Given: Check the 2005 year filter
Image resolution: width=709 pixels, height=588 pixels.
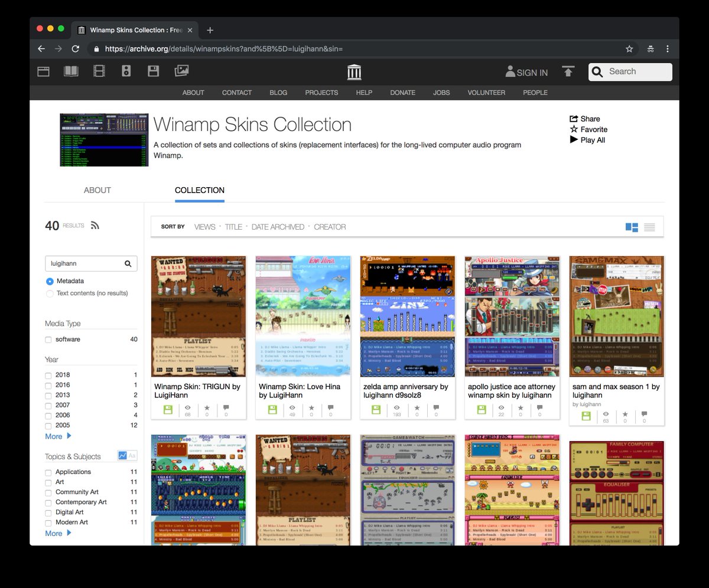Looking at the screenshot, I should click(48, 425).
